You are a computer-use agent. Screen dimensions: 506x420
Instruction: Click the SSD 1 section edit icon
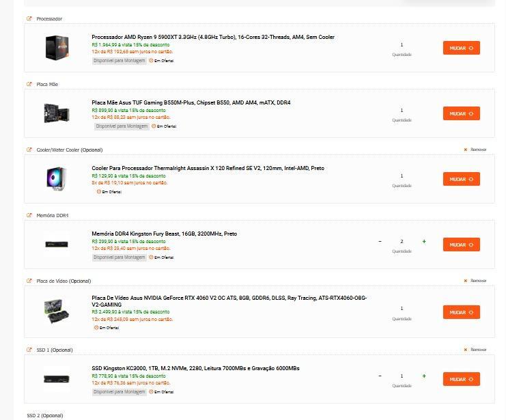tap(29, 350)
